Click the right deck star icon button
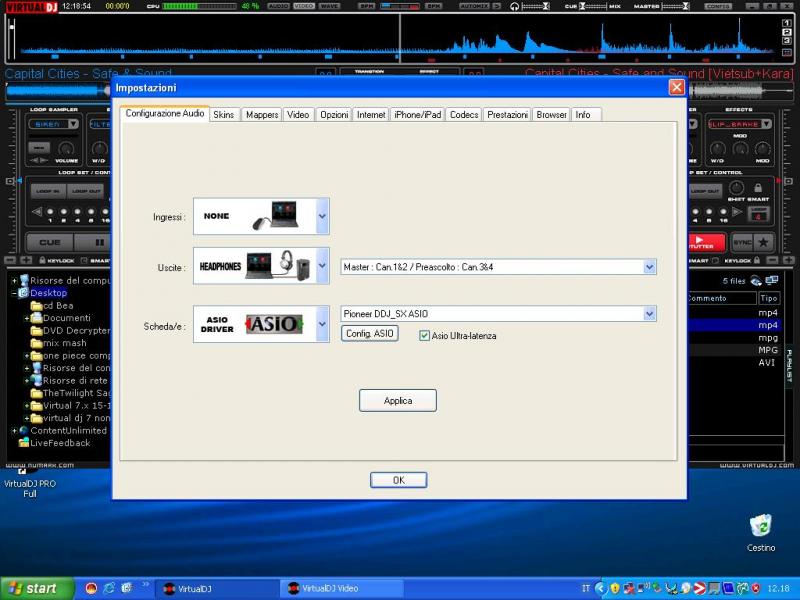This screenshot has height=600, width=800. 764,242
